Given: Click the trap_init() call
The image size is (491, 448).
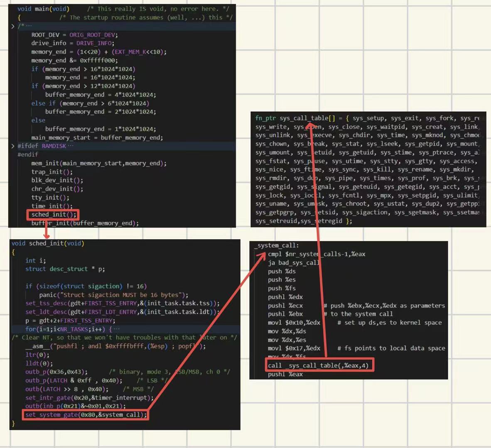Looking at the screenshot, I should click(52, 171).
